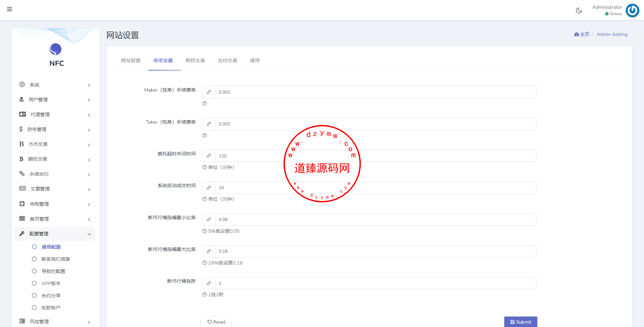
Task: Expand the 风控管理 menu chevron
Action: [x=89, y=322]
